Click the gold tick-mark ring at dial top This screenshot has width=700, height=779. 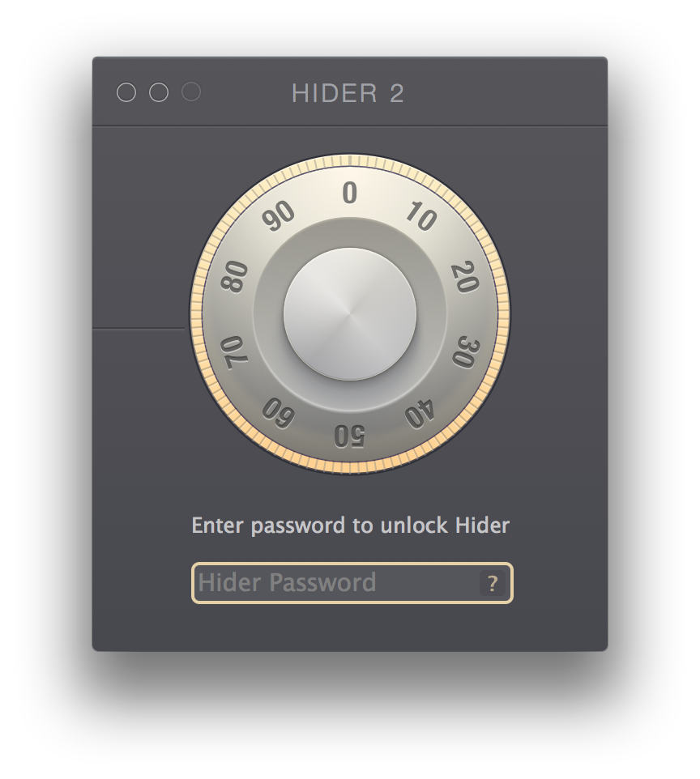[x=350, y=160]
